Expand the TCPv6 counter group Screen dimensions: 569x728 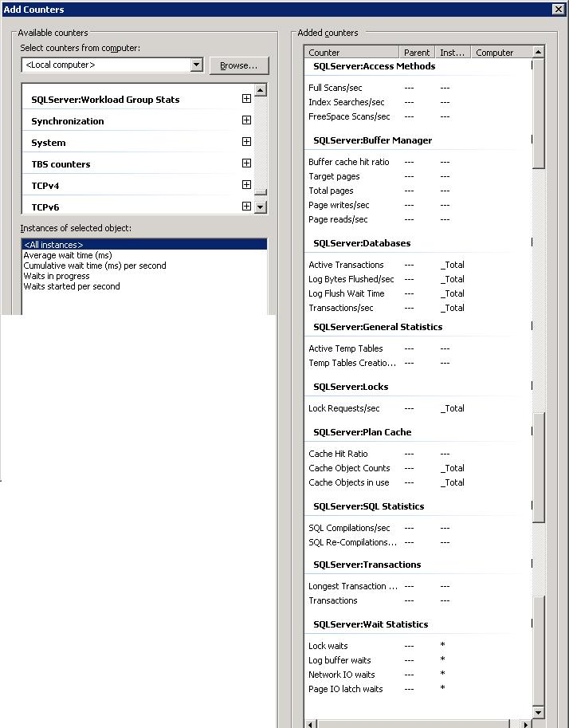(x=246, y=207)
